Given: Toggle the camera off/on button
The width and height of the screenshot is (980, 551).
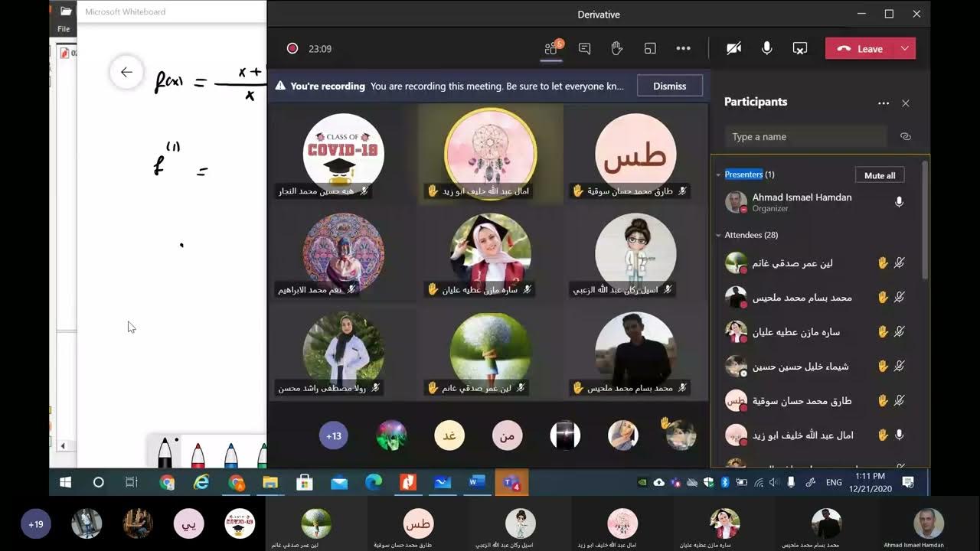Looking at the screenshot, I should point(733,48).
